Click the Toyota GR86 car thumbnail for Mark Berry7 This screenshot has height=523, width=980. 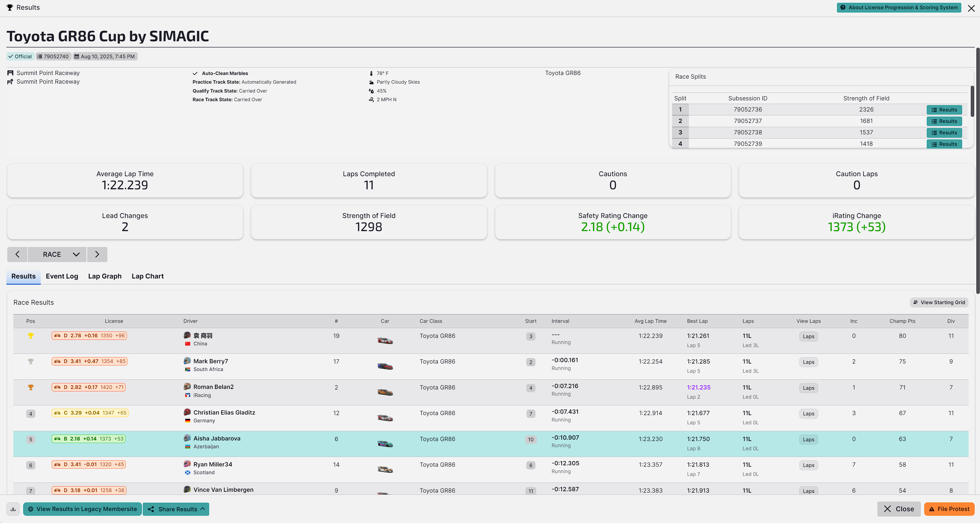pos(385,366)
